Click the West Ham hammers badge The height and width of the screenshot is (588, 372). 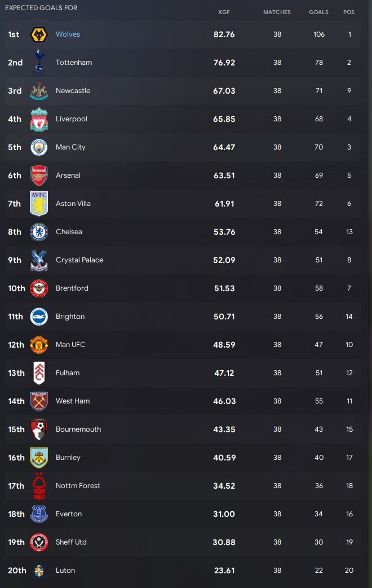pyautogui.click(x=39, y=401)
